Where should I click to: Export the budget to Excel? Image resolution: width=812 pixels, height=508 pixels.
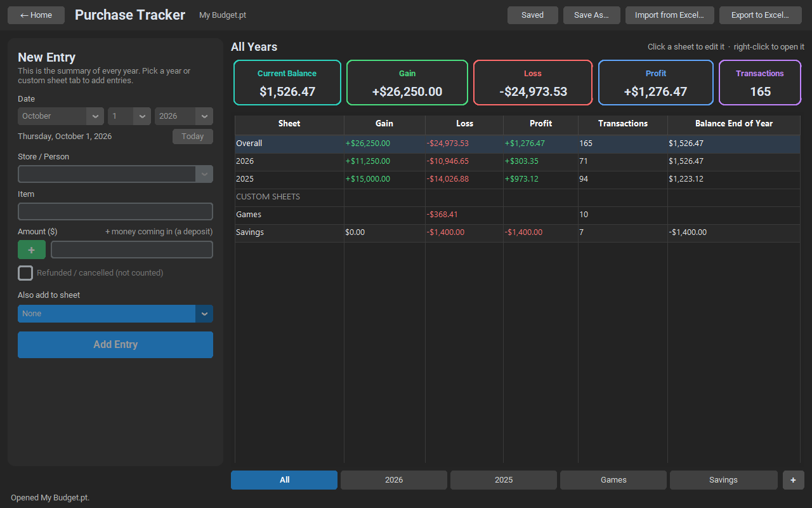[761, 15]
